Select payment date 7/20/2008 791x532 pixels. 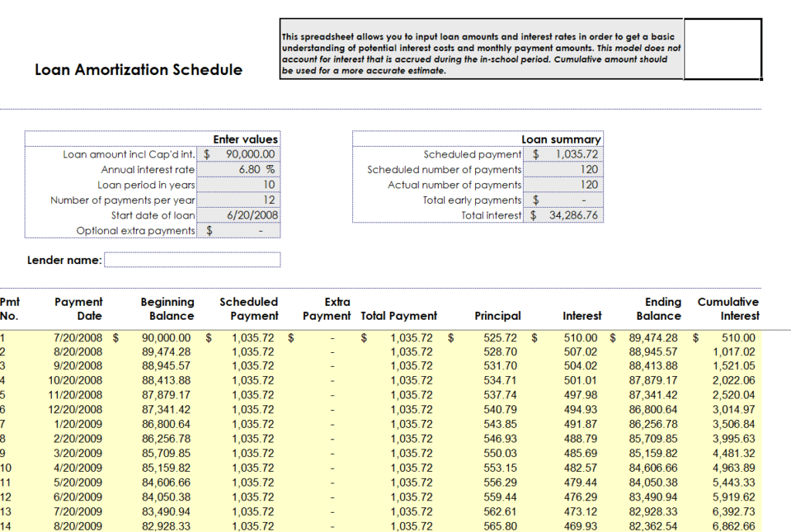point(78,338)
